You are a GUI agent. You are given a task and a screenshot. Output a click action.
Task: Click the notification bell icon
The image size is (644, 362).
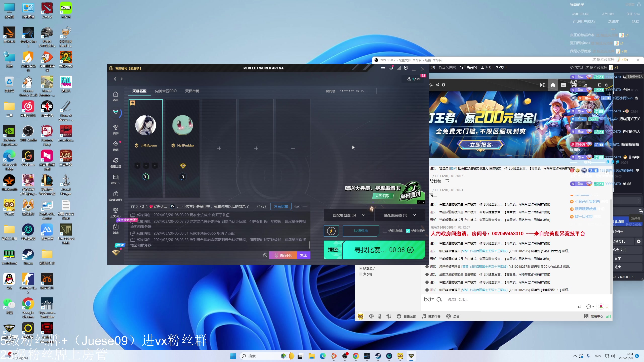391,68
